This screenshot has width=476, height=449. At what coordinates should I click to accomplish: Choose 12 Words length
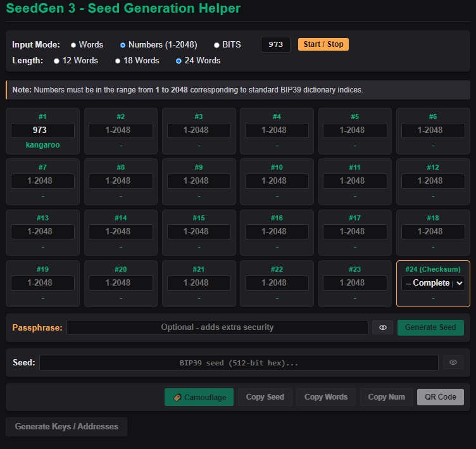pyautogui.click(x=56, y=61)
